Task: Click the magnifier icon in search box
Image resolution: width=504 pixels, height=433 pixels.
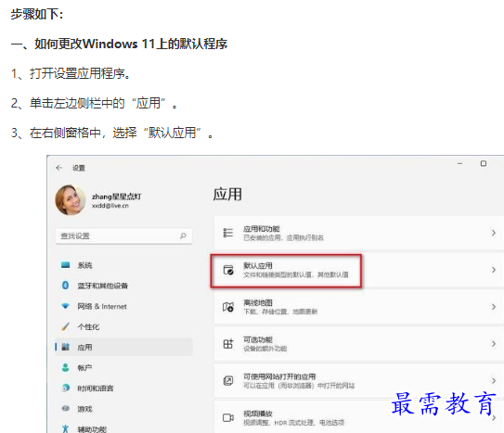Action: [183, 236]
